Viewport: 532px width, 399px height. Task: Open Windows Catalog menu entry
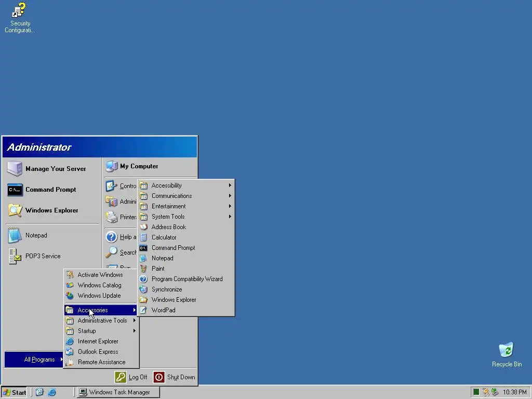pyautogui.click(x=101, y=285)
